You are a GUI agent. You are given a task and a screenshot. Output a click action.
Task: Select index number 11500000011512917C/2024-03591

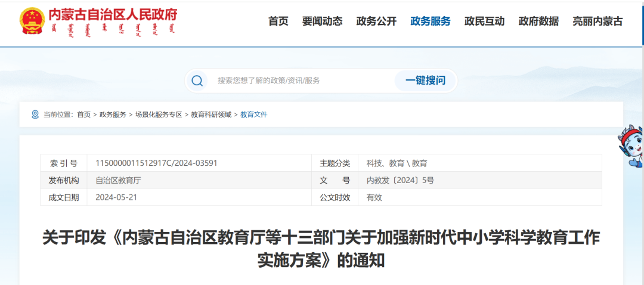tap(156, 163)
